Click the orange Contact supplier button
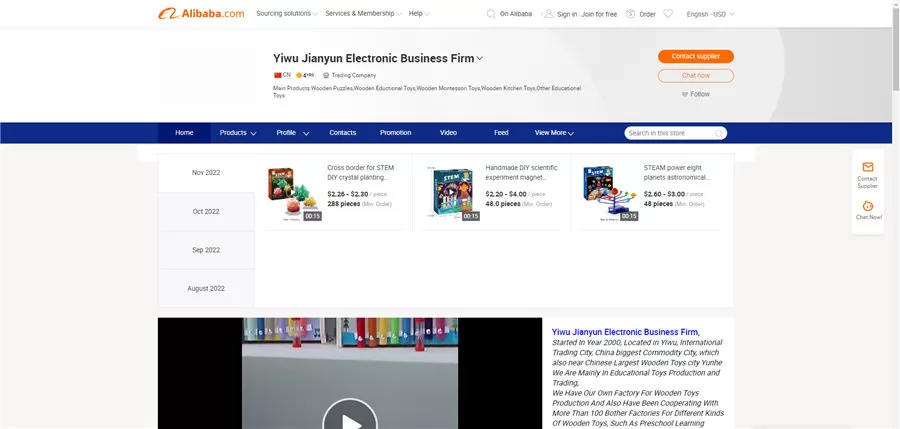900x429 pixels. (696, 56)
